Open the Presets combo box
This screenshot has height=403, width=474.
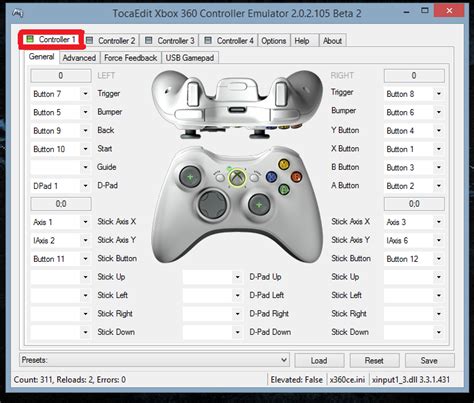(x=154, y=360)
